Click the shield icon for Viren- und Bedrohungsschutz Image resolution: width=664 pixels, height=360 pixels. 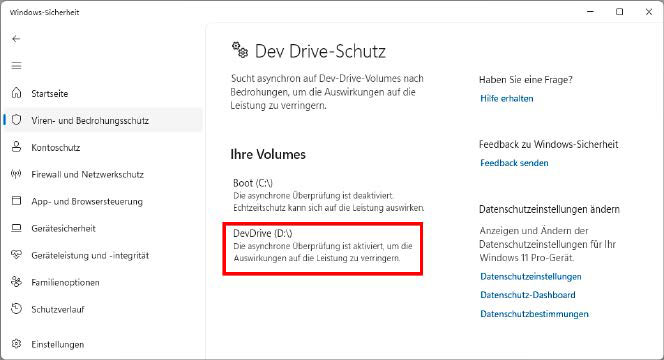click(x=16, y=120)
